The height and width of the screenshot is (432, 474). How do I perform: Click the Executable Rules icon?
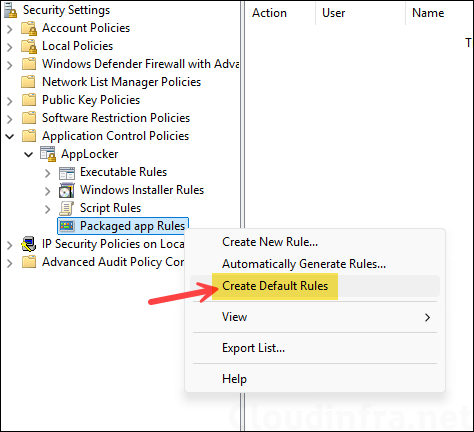(x=67, y=173)
